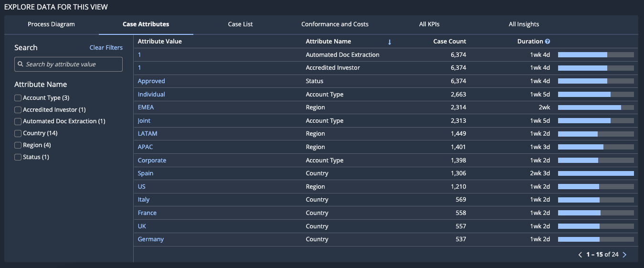Click the 1wk 3d duration value
This screenshot has height=268, width=644.
point(540,147)
